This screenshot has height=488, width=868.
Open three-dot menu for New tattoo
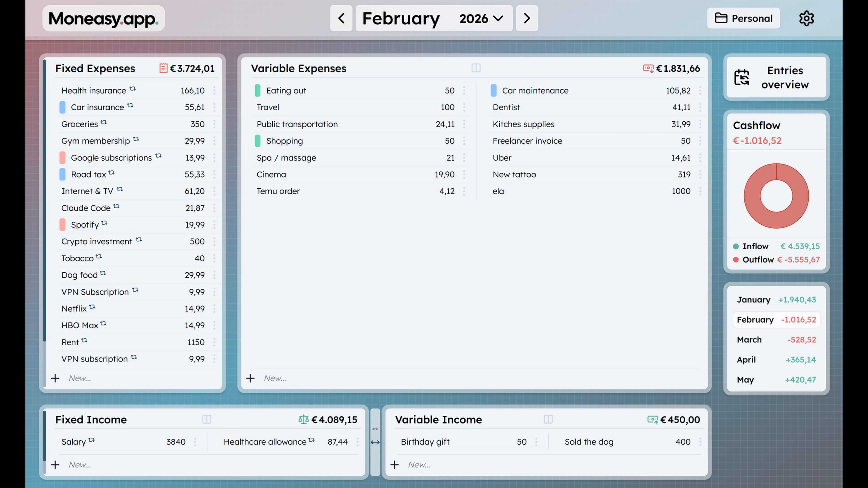click(x=700, y=174)
